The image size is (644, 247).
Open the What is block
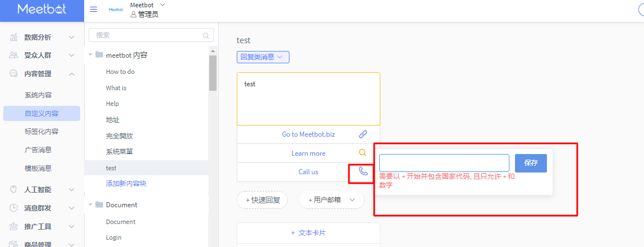[x=116, y=88]
